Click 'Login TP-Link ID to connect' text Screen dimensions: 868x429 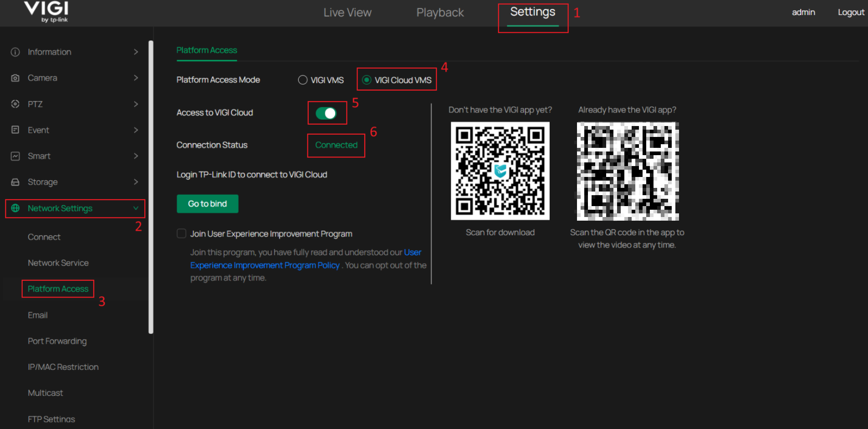pos(252,175)
